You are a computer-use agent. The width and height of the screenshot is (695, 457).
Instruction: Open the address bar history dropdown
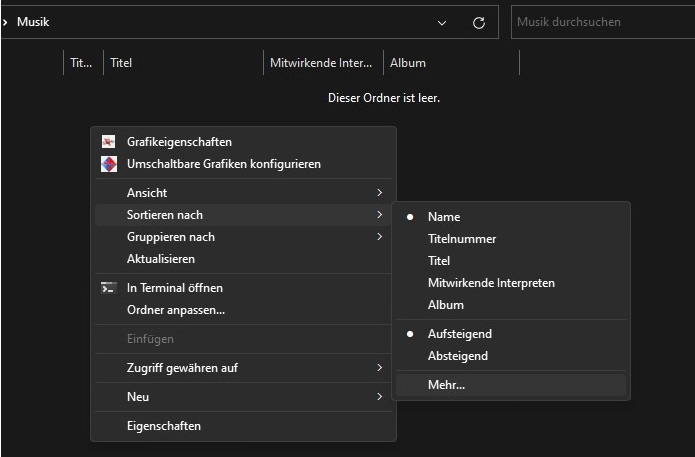tap(443, 22)
